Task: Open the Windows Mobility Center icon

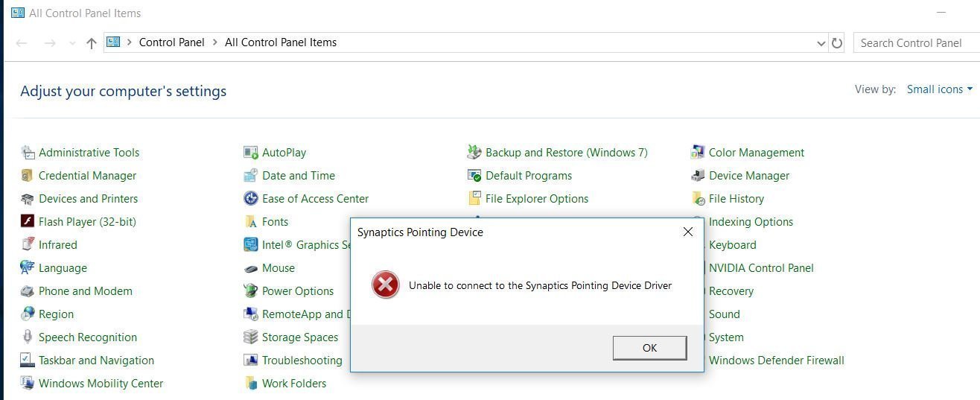Action: point(28,384)
